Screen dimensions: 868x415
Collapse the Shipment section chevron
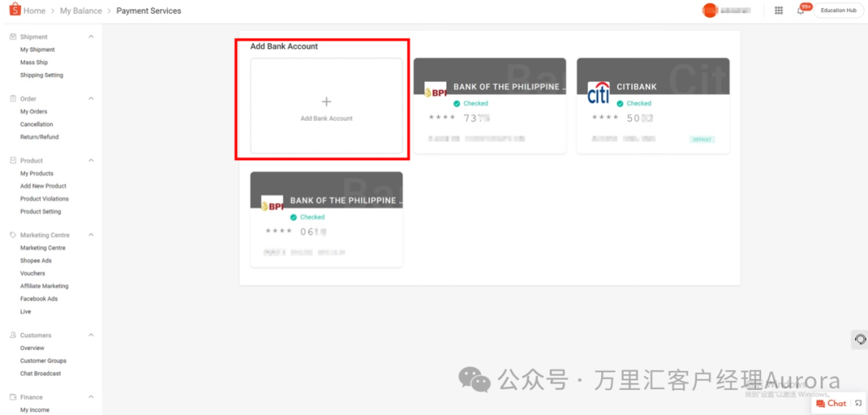coord(92,36)
